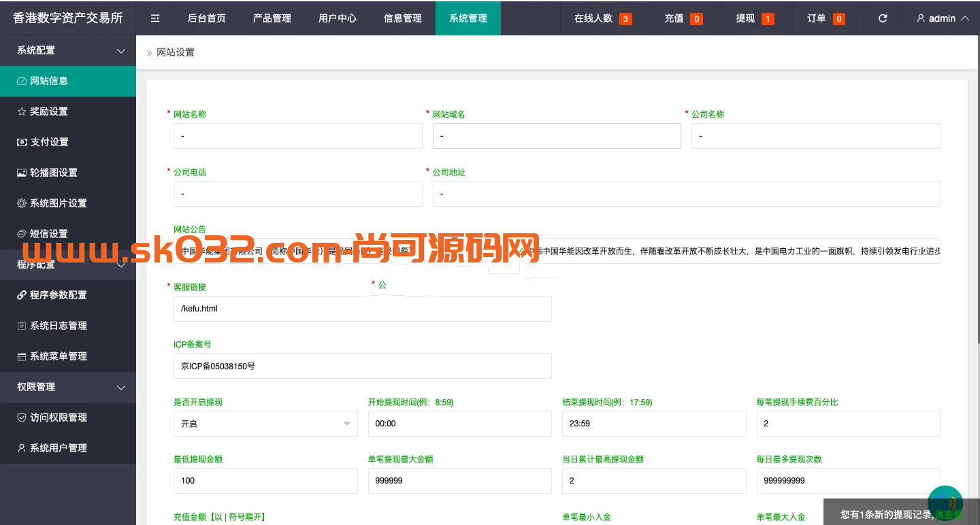Collapse the 程序配置 sidebar group
Viewport: 980px width, 525px height.
point(121,265)
